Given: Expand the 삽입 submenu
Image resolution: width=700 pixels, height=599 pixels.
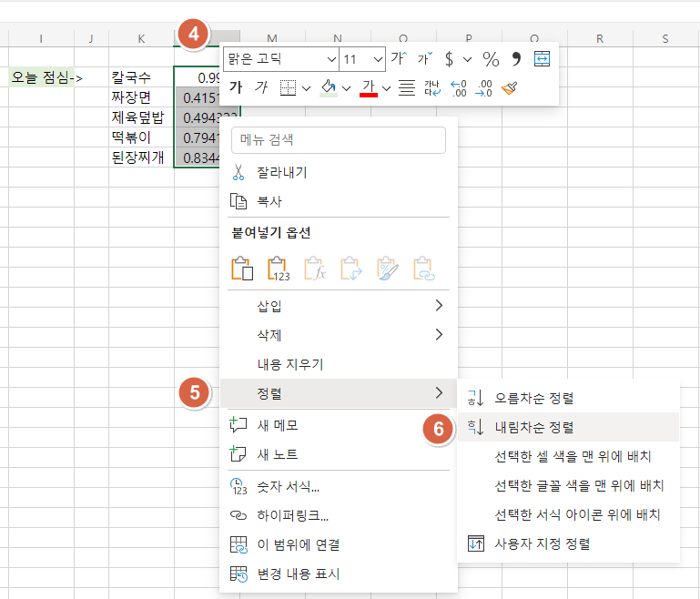Looking at the screenshot, I should (x=339, y=306).
